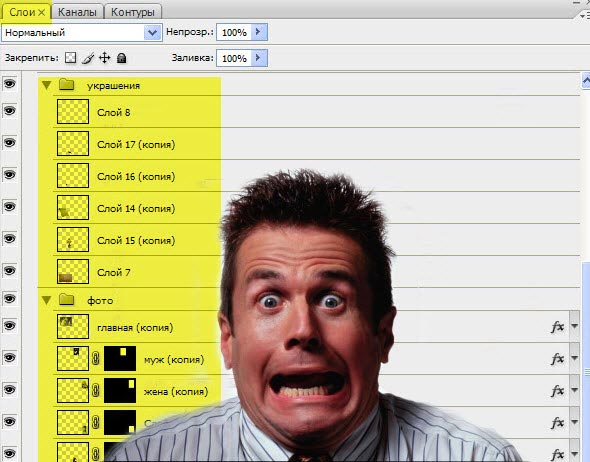The width and height of the screenshot is (590, 462).
Task: Collapse the украшения group triangle
Action: click(x=47, y=85)
